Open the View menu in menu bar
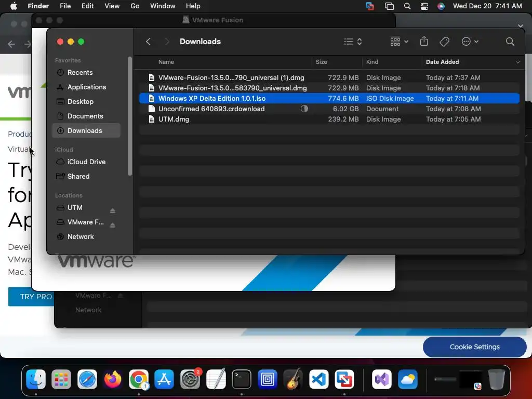 point(112,6)
